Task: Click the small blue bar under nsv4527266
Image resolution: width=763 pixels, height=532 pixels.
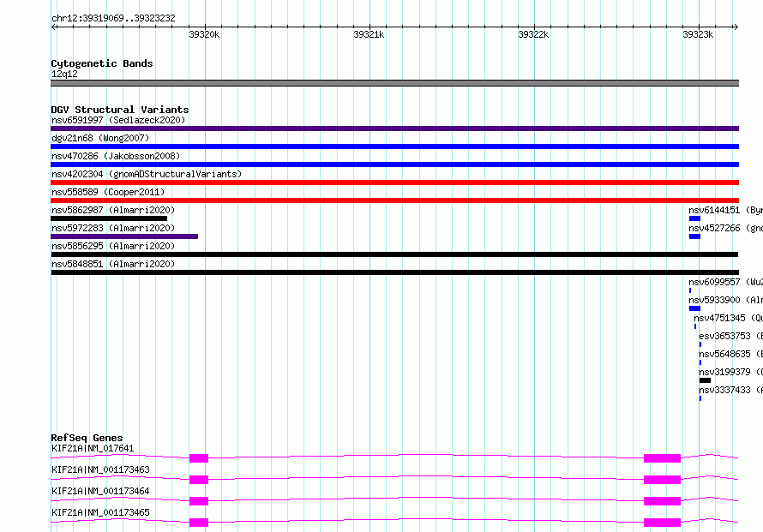Action: click(x=695, y=236)
